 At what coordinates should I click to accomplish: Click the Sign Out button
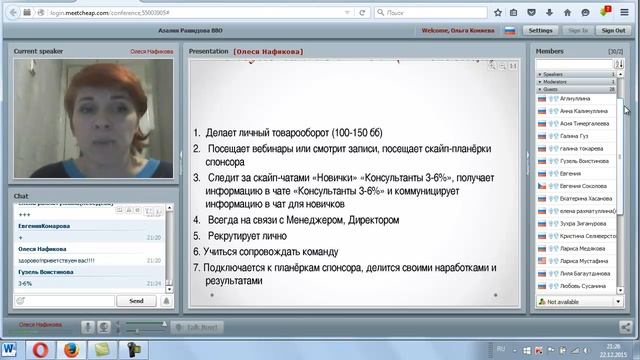(x=613, y=31)
